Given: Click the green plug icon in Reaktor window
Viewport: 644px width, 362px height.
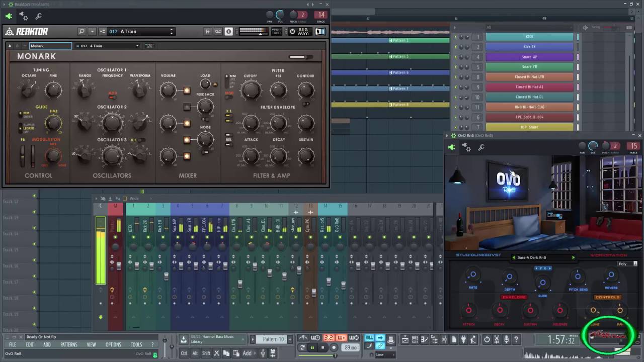Looking at the screenshot, I should [9, 16].
